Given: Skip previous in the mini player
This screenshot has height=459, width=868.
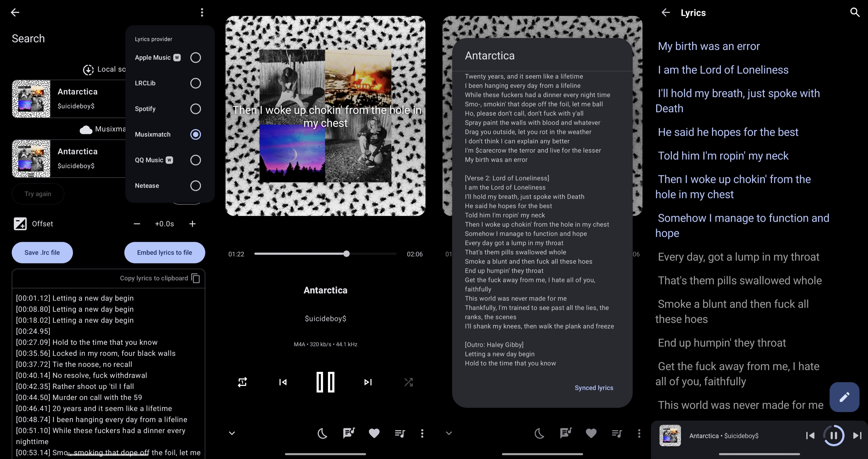Looking at the screenshot, I should [x=810, y=435].
